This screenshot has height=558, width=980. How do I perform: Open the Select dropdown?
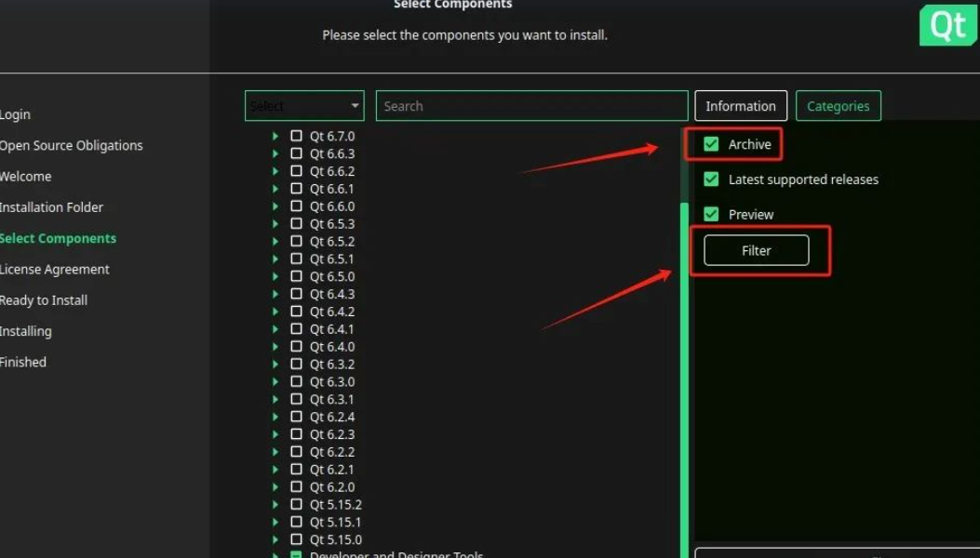pos(304,106)
